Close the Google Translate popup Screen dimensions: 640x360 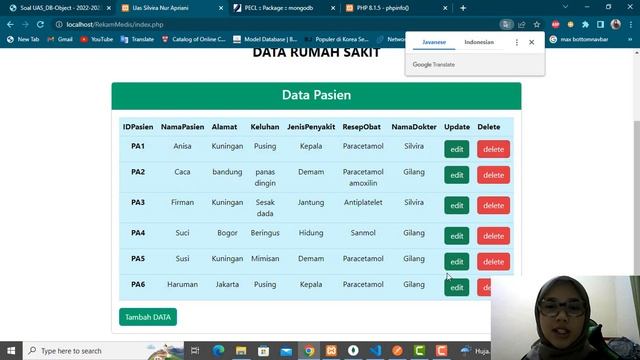[531, 42]
